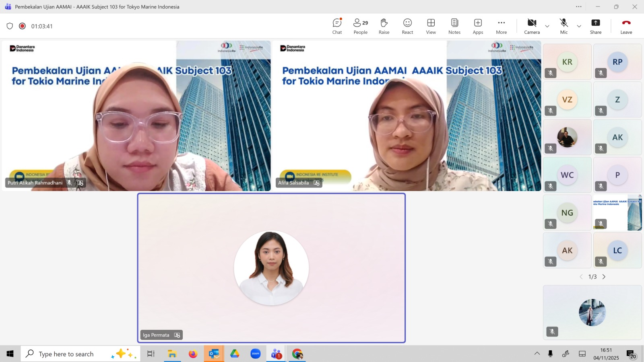Open the React emoji menu
644x362 pixels.
[x=407, y=26]
